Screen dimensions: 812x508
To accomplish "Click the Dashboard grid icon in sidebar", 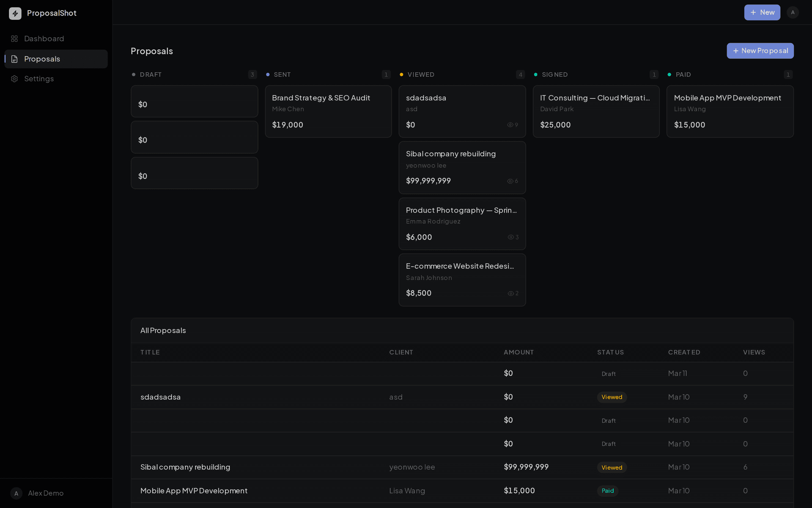I will (14, 39).
